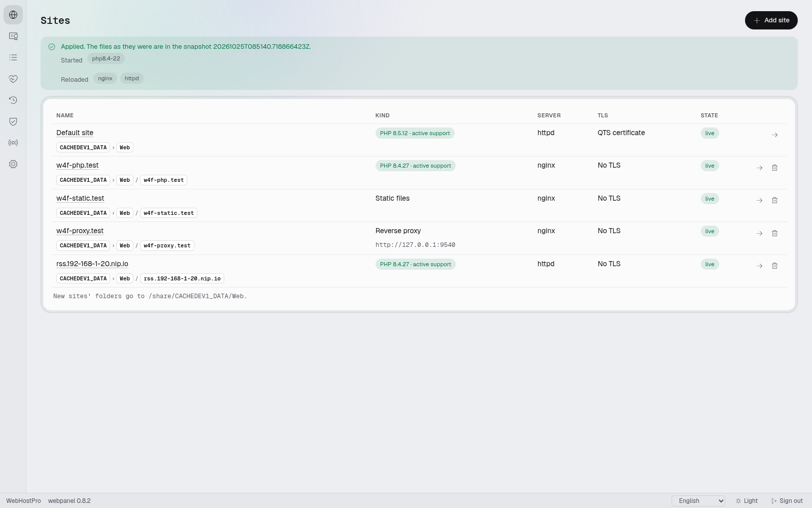Screen dimensions: 812x508
Task: Open w4f-static.test row arrow
Action: (x=759, y=200)
